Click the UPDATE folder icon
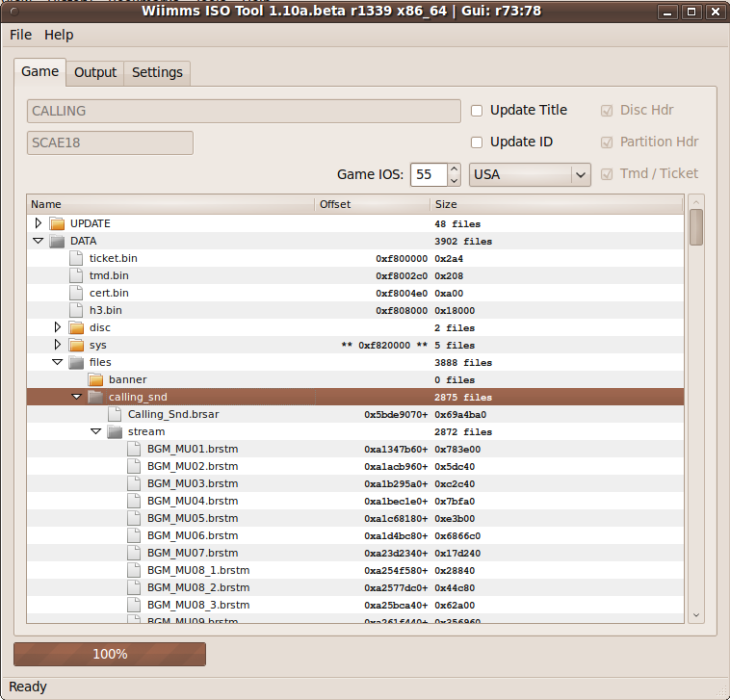This screenshot has width=730, height=700. pos(57,223)
